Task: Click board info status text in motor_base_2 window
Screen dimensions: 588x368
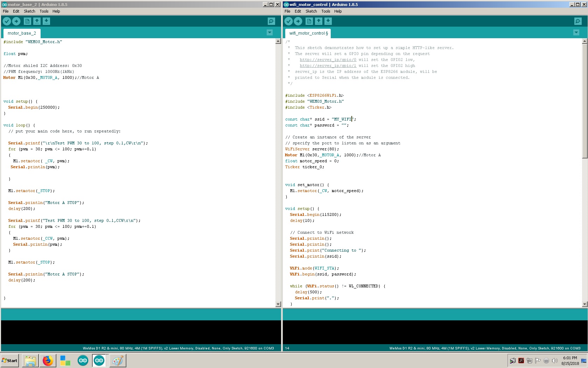Action: click(178, 348)
